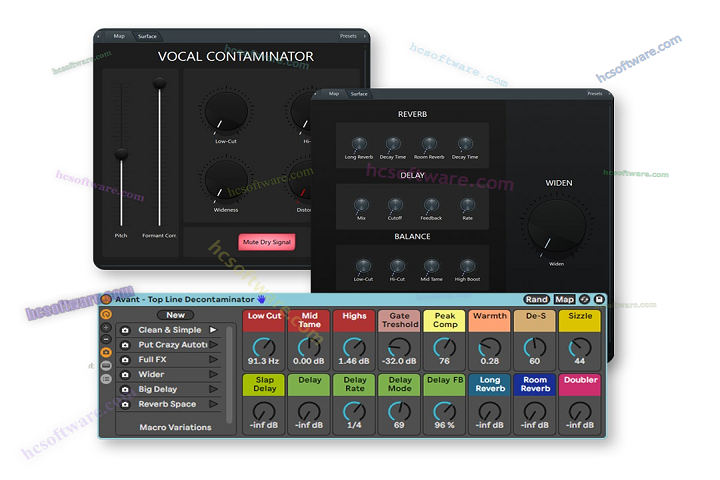Click the Formant Corr slider handle
The width and height of the screenshot is (720, 480).
[x=159, y=83]
